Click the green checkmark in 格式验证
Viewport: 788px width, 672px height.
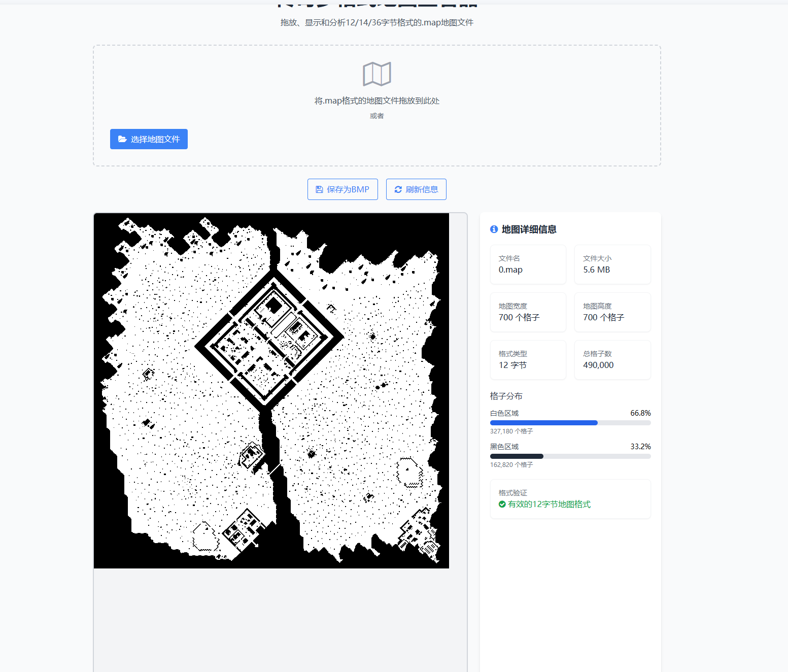point(502,504)
